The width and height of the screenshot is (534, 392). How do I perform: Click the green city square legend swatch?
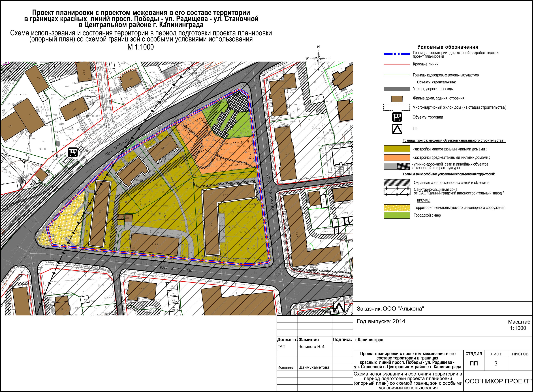(x=397, y=215)
